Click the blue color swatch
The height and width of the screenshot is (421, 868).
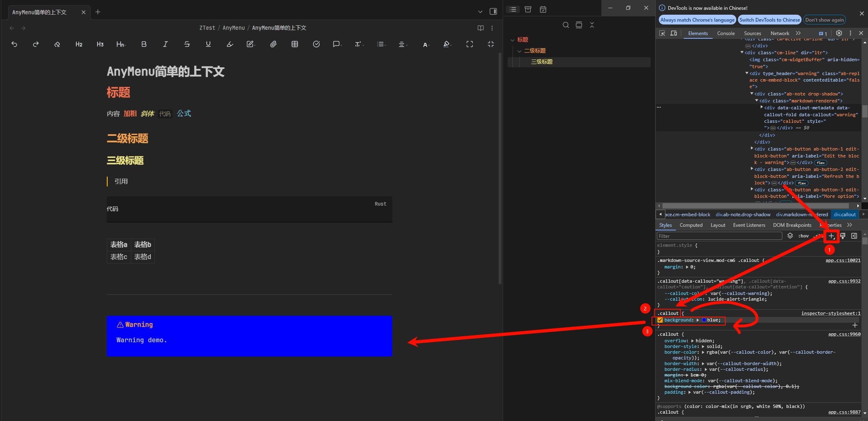pos(704,320)
